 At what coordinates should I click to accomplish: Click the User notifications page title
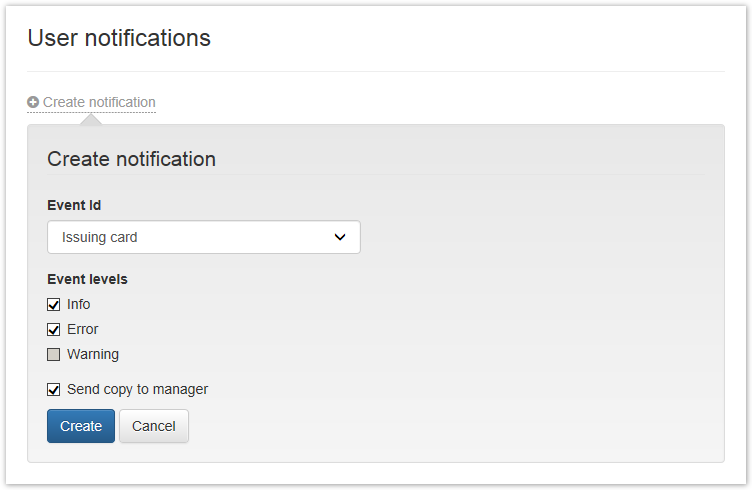(119, 38)
